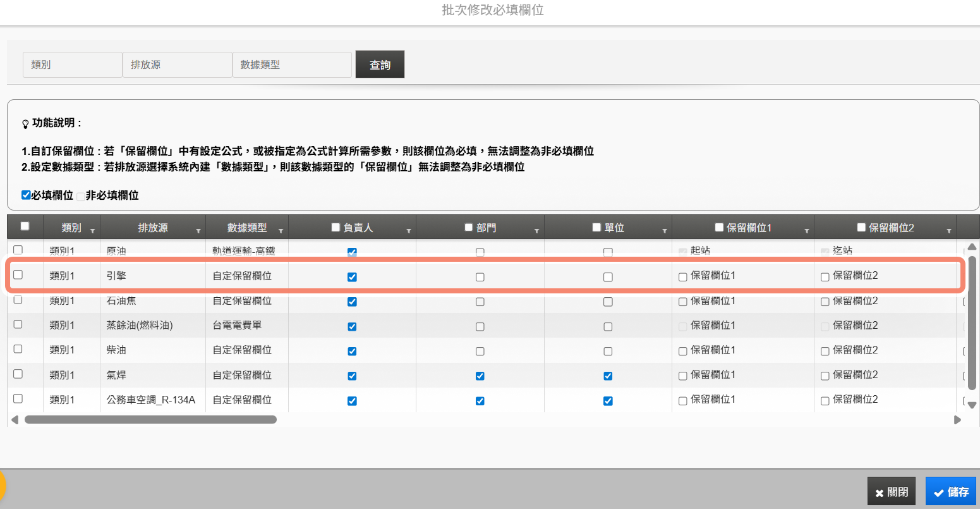Open filter icon for 排放源 column
The image size is (980, 509).
click(x=198, y=231)
